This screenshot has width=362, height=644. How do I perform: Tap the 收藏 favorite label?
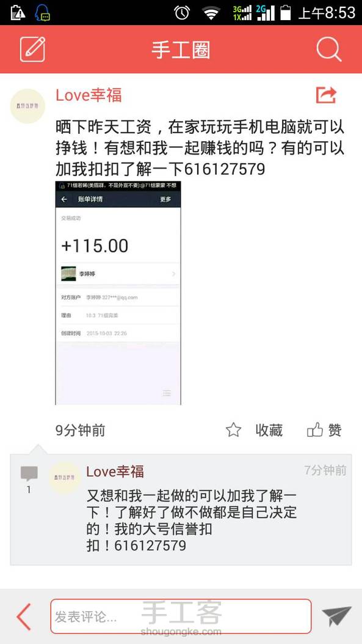[269, 430]
